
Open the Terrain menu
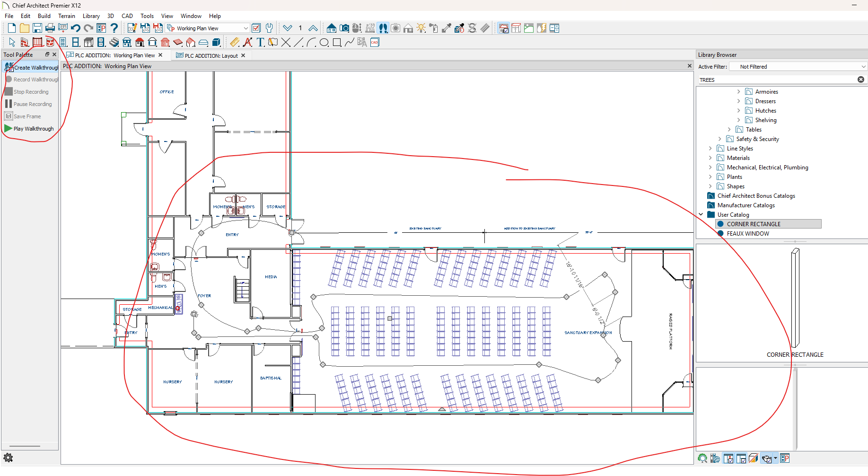pos(67,16)
